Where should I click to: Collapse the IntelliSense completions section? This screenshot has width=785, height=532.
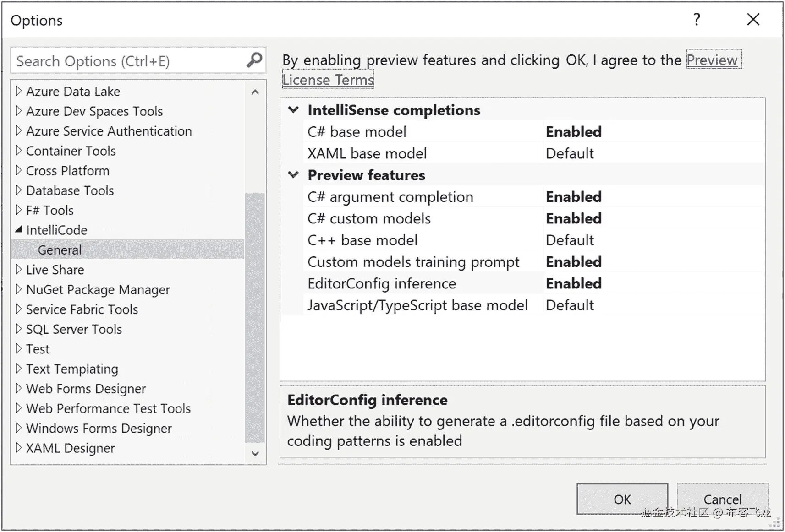pos(293,110)
